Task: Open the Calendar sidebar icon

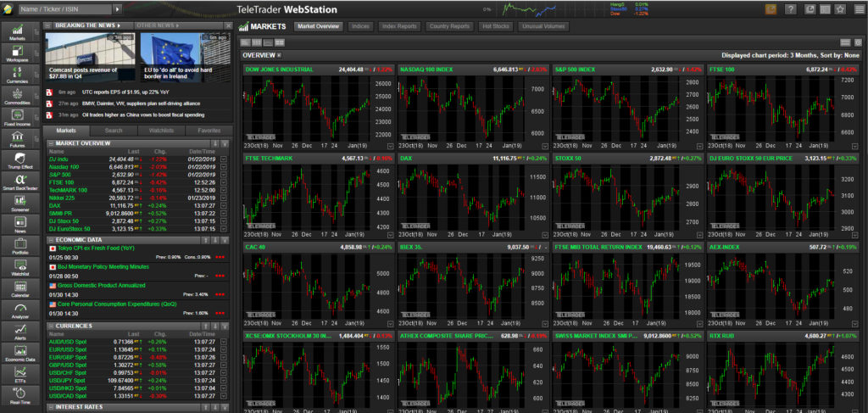Action: coord(19,288)
